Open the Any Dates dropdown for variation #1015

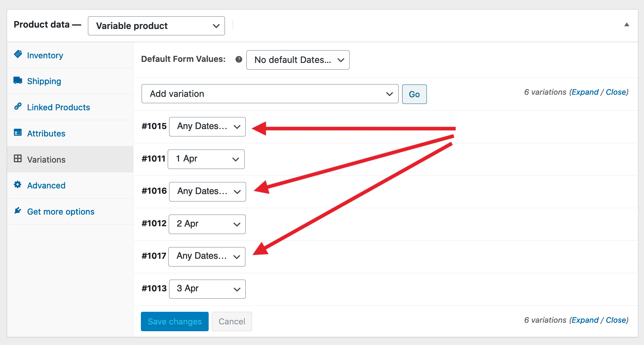(207, 126)
